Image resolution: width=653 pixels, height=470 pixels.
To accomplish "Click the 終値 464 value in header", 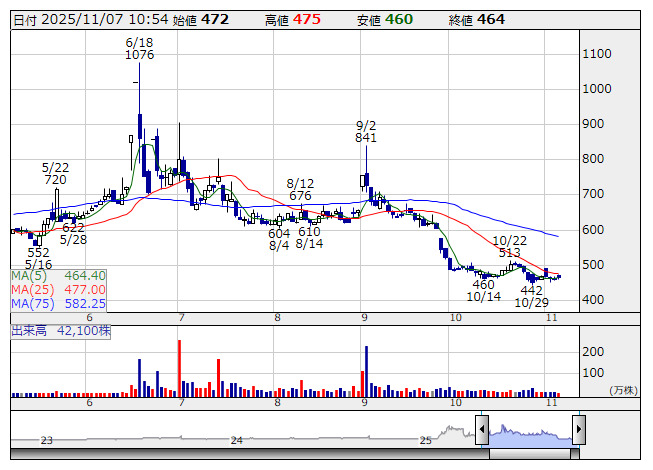I will click(490, 19).
